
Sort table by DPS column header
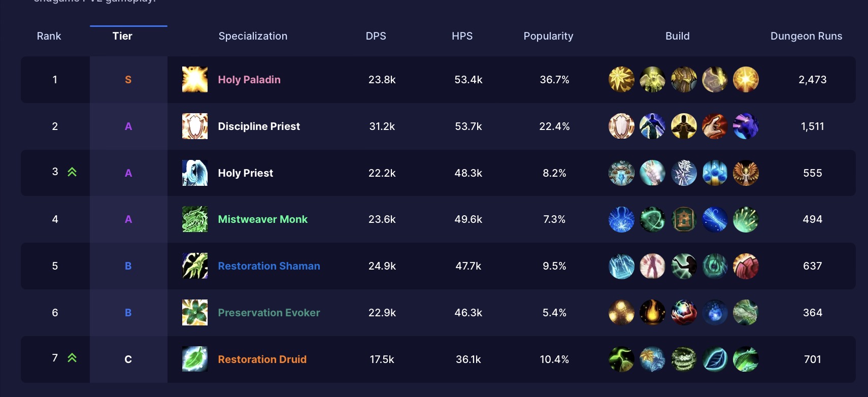(376, 36)
